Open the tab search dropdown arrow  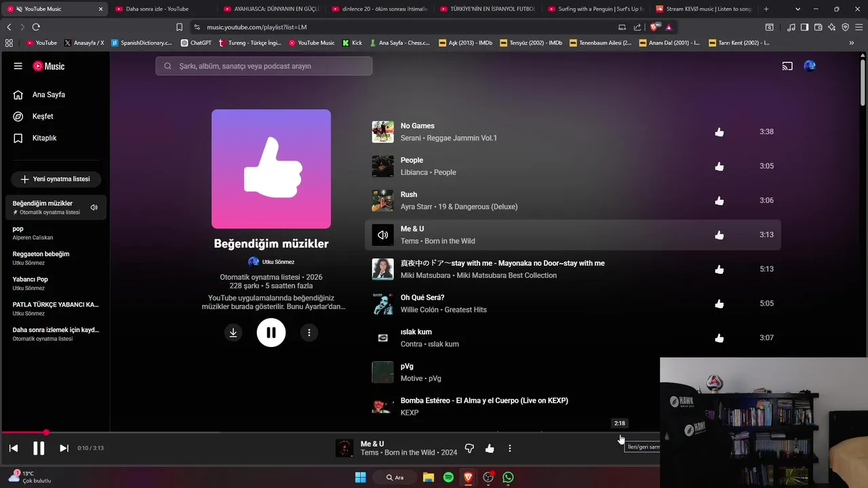click(797, 9)
